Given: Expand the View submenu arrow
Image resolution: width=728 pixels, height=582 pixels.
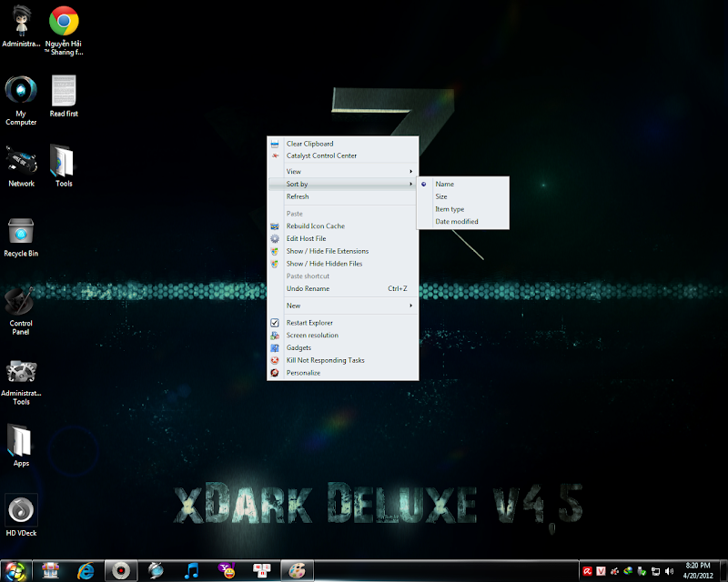Looking at the screenshot, I should pos(411,172).
